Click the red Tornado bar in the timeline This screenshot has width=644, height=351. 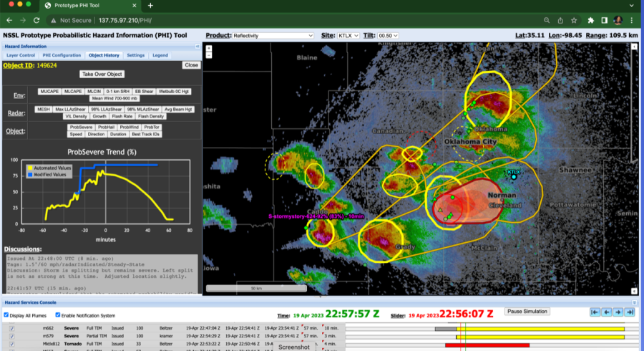pos(494,345)
